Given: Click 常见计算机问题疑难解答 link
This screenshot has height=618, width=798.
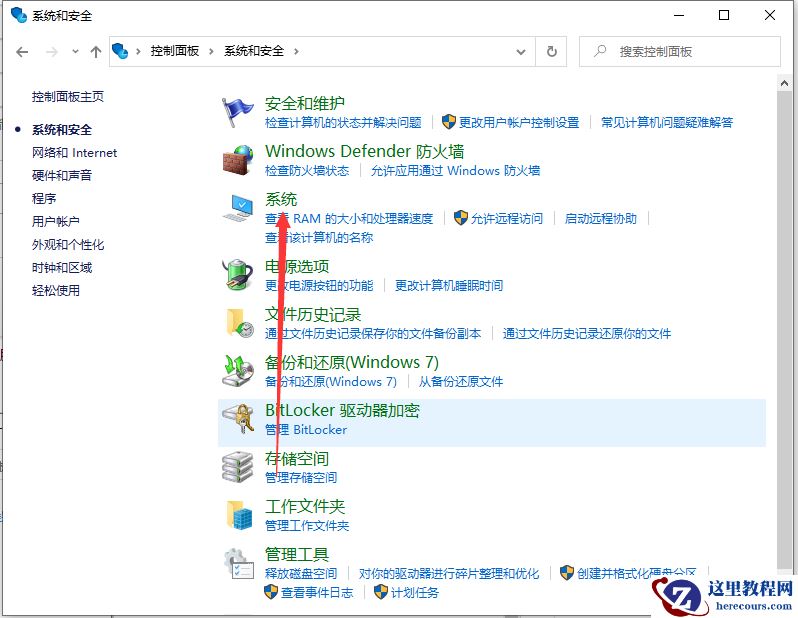Looking at the screenshot, I should pyautogui.click(x=667, y=123).
